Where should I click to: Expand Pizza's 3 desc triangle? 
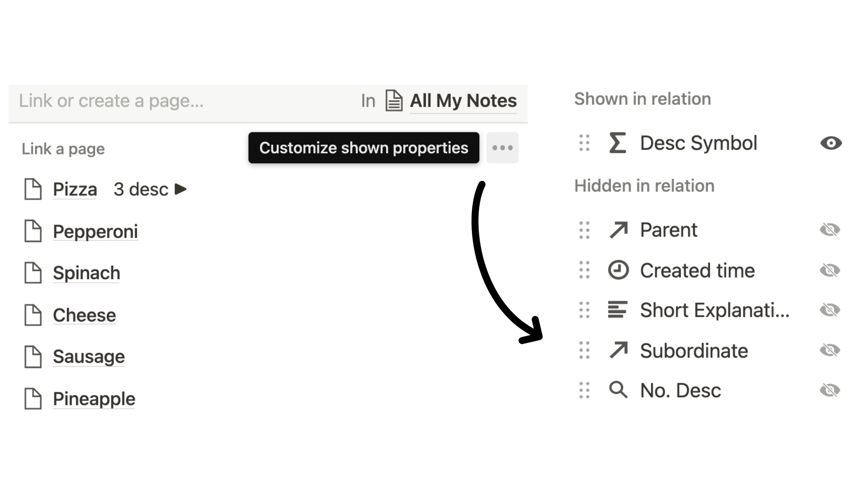(180, 189)
